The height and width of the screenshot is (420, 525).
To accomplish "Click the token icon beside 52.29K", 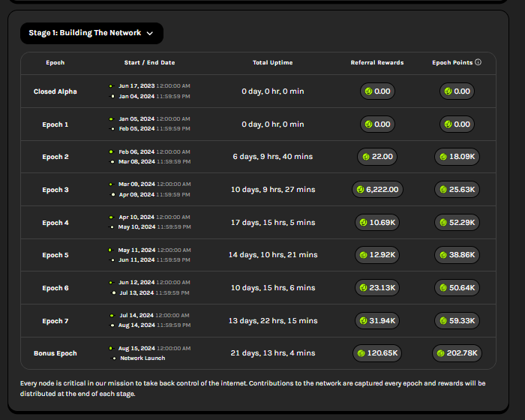I will coord(443,223).
